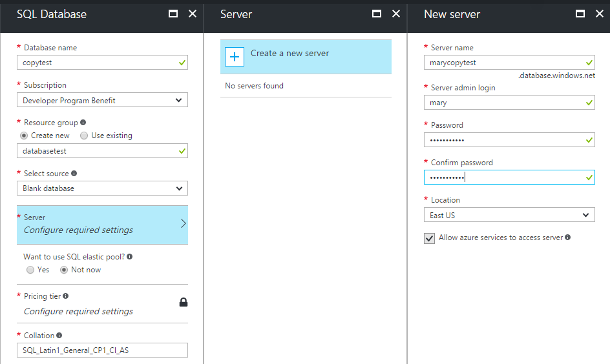Click the Server name field marycopytest
The height and width of the screenshot is (364, 610).
click(x=509, y=63)
